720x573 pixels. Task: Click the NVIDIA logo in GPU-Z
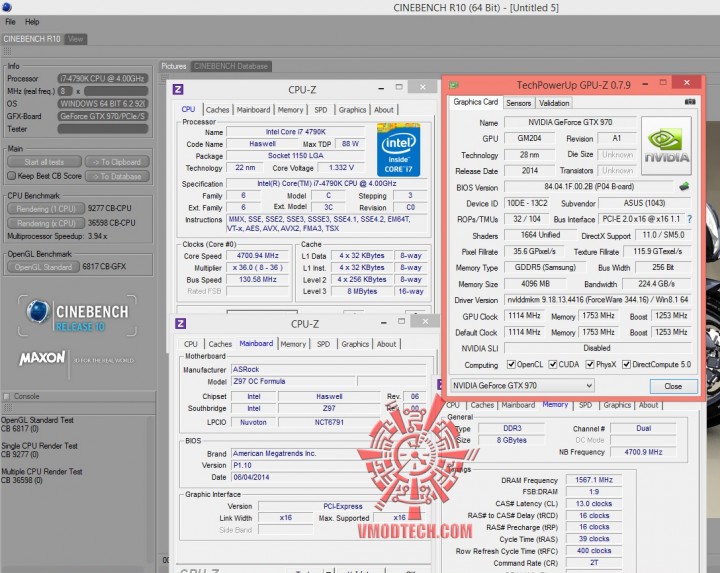[x=666, y=146]
